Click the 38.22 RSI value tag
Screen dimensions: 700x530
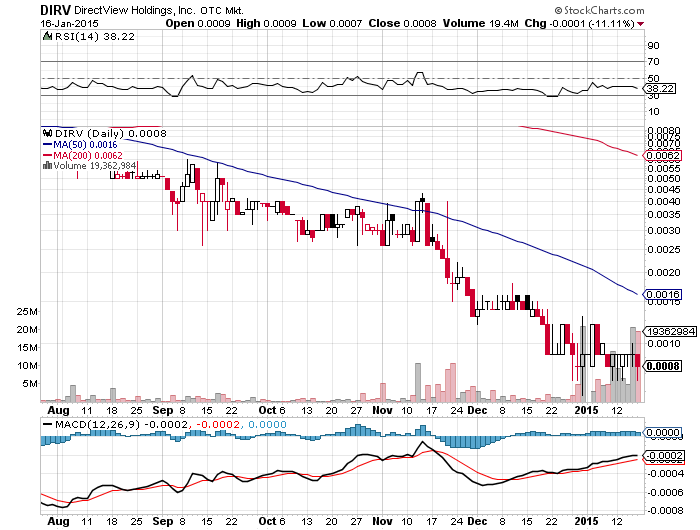pyautogui.click(x=660, y=88)
